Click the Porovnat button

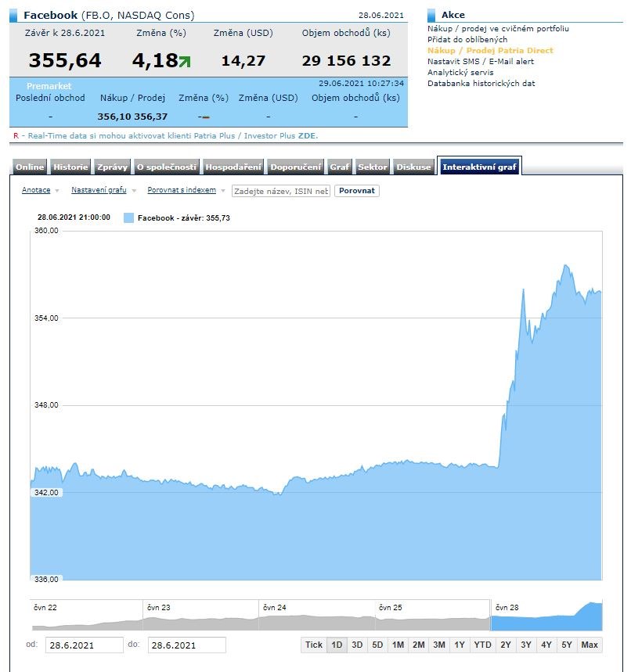(356, 190)
